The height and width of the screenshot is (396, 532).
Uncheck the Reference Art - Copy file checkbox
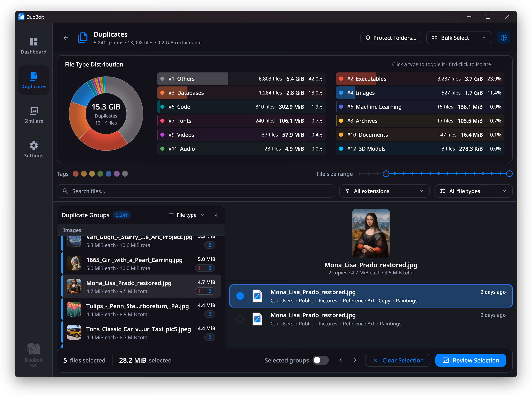240,296
